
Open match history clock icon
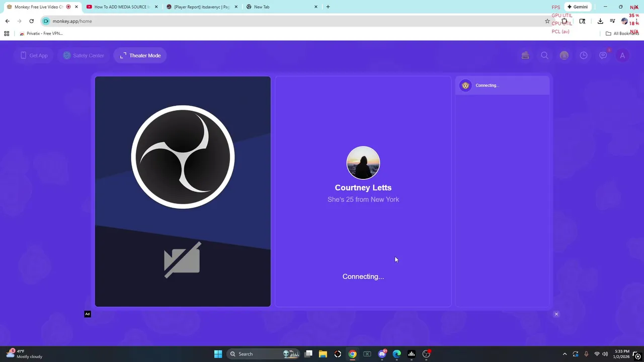[x=584, y=55]
